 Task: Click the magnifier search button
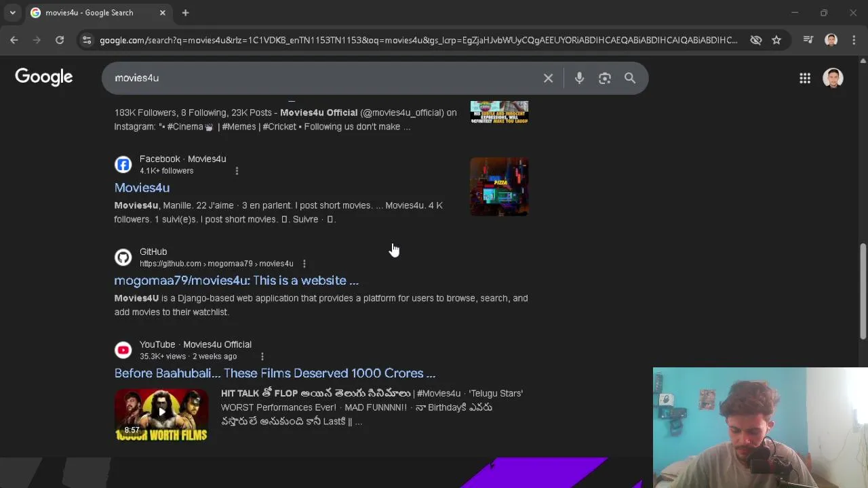[x=630, y=78]
